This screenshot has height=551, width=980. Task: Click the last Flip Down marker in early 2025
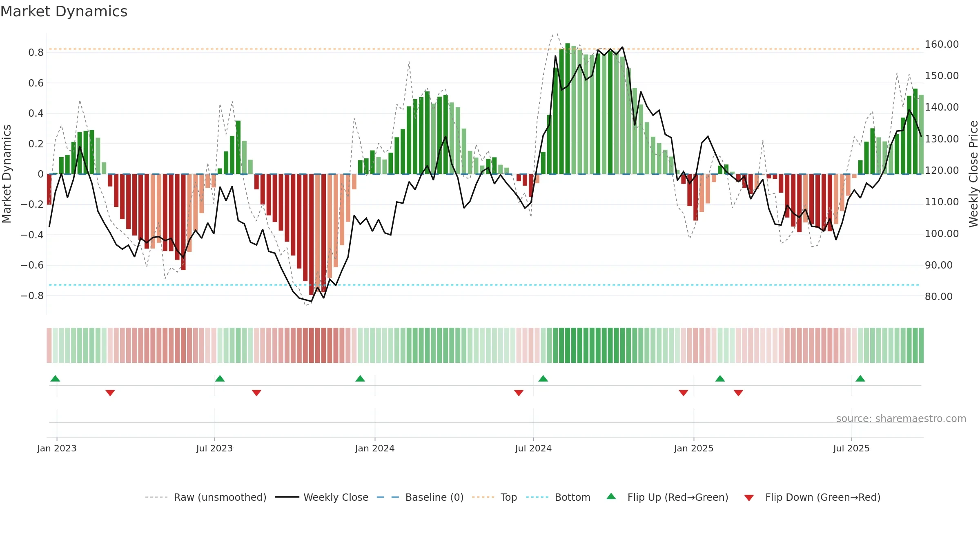tap(738, 393)
